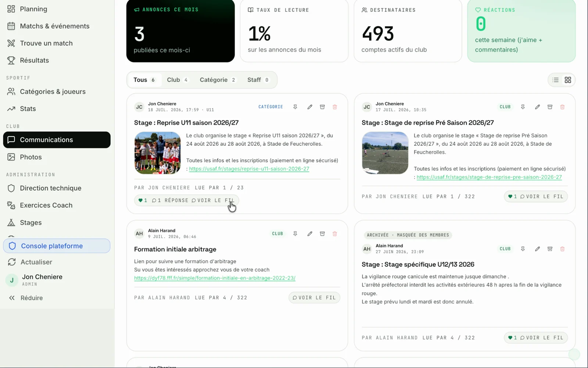Pin the Formation initiale arbitrage post
The height and width of the screenshot is (368, 588).
(295, 234)
